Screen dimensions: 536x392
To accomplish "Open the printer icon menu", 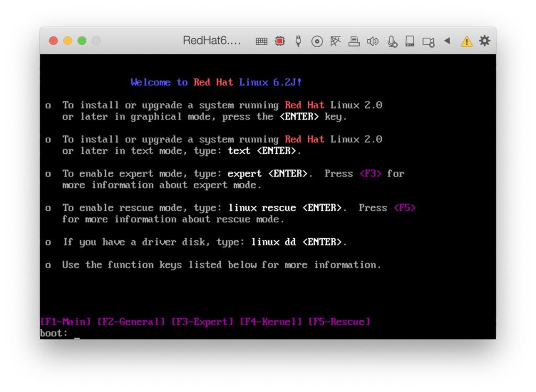I will [354, 41].
